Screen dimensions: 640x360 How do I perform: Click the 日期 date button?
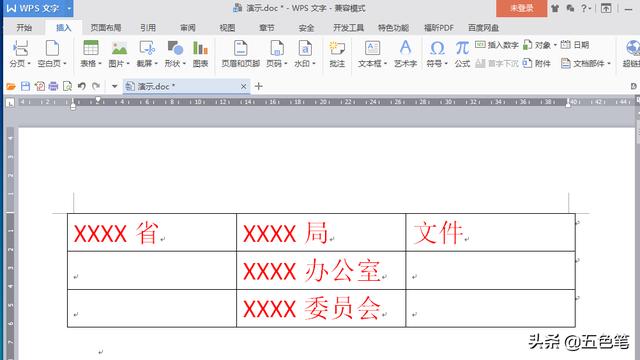(575, 45)
